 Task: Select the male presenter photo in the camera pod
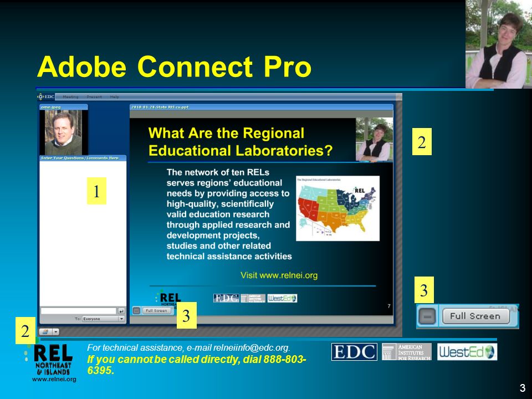pos(63,132)
